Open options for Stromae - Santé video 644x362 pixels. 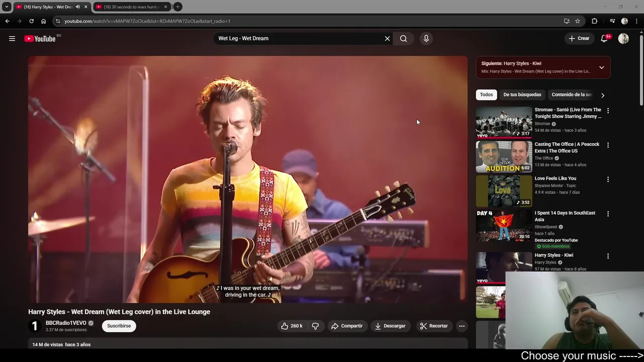(x=608, y=111)
